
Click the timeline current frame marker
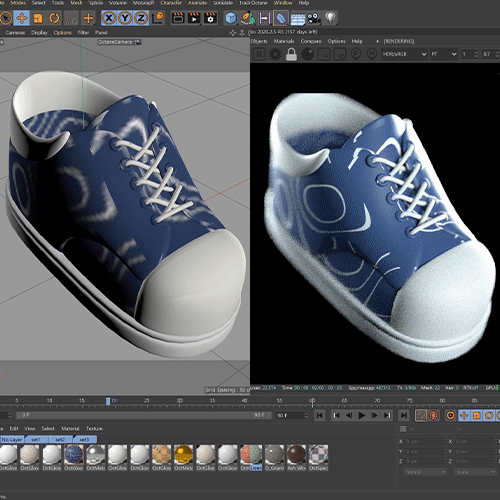point(108,401)
